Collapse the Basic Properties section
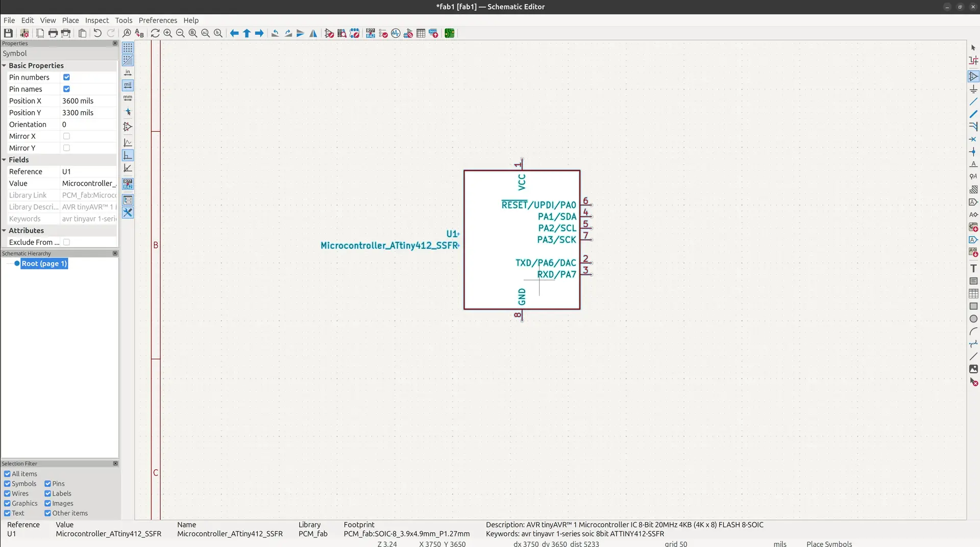The width and height of the screenshot is (980, 547). tap(4, 66)
